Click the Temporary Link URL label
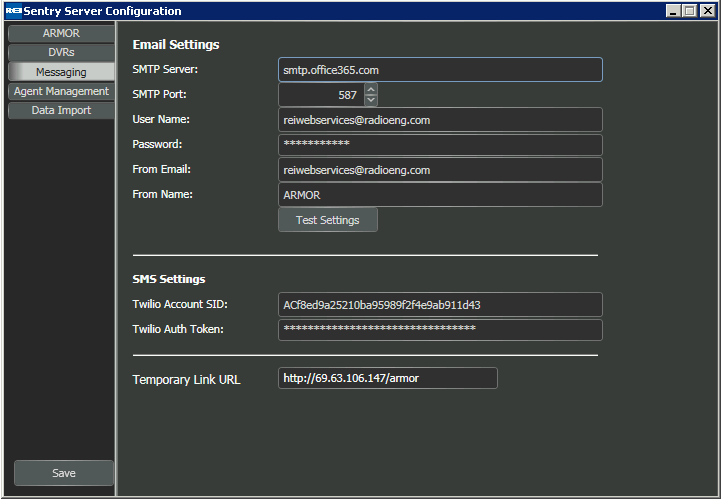The image size is (723, 503). click(186, 379)
